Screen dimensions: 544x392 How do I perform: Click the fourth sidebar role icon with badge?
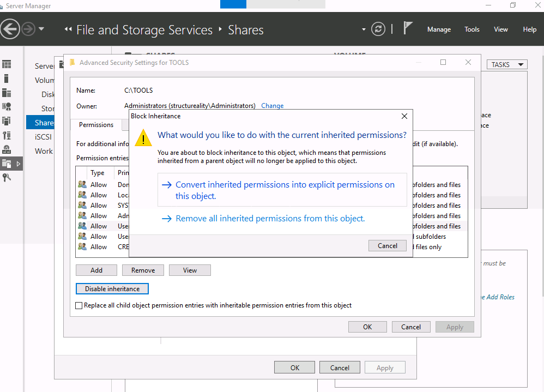pos(7,107)
